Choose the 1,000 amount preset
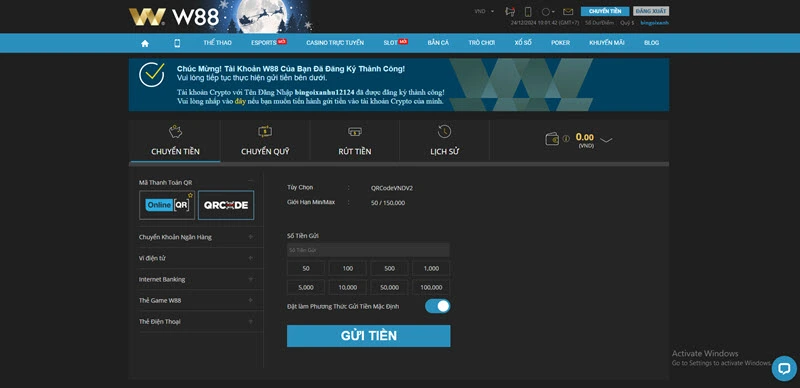The image size is (800, 388). [431, 269]
